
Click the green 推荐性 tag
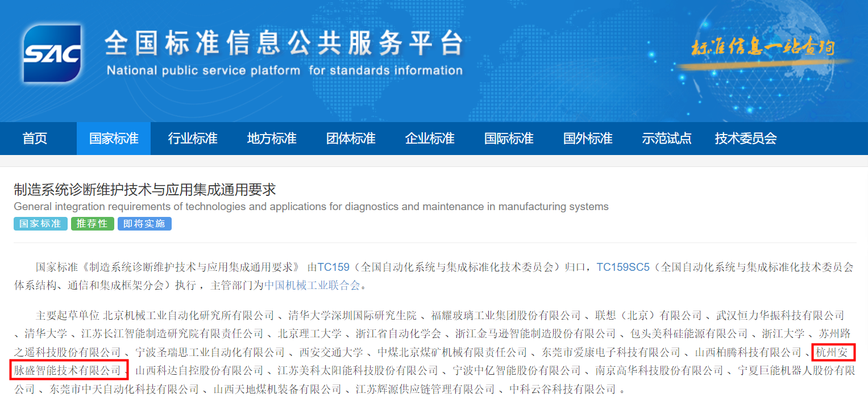[x=93, y=224]
